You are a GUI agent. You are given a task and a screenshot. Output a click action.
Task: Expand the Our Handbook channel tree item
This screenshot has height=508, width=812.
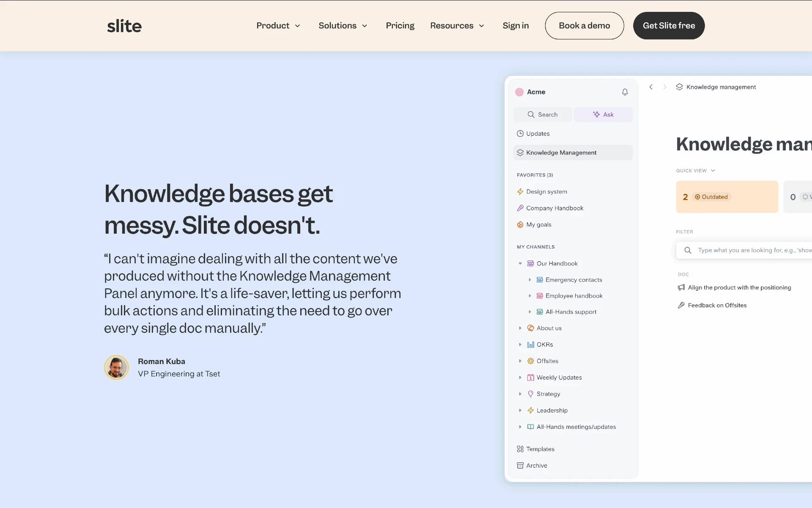[520, 263]
